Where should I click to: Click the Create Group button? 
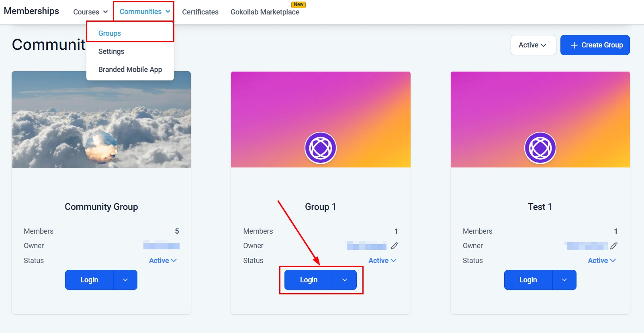tap(595, 45)
